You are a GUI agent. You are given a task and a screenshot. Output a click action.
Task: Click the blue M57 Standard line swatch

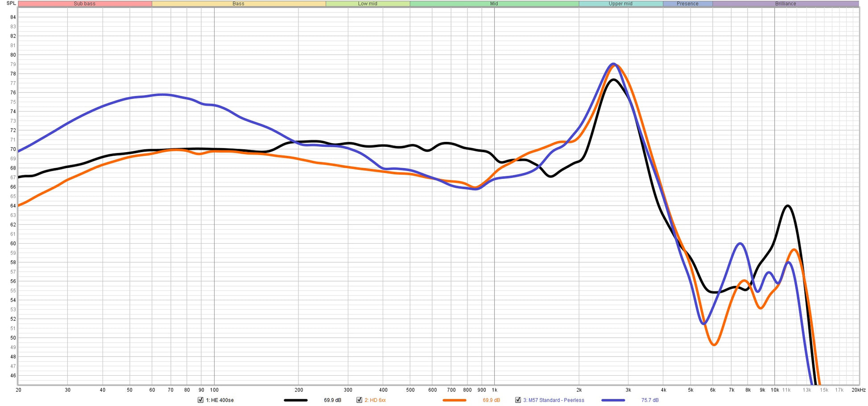click(x=613, y=400)
